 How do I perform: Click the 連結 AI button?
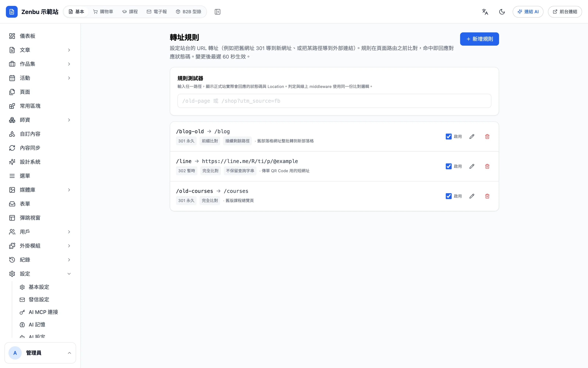[528, 12]
